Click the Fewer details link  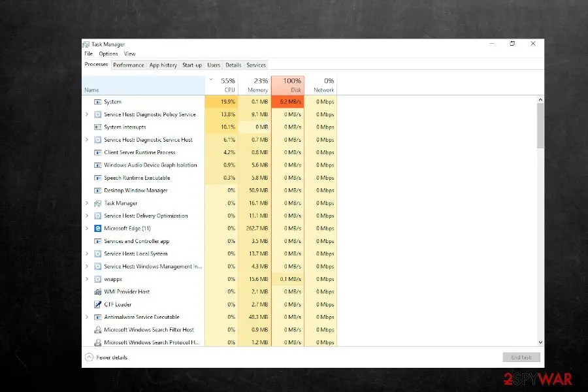click(112, 357)
